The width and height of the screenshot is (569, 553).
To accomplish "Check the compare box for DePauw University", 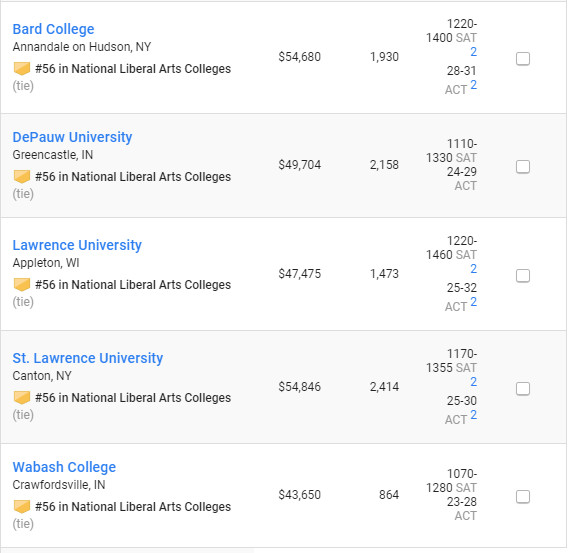I will click(x=523, y=167).
